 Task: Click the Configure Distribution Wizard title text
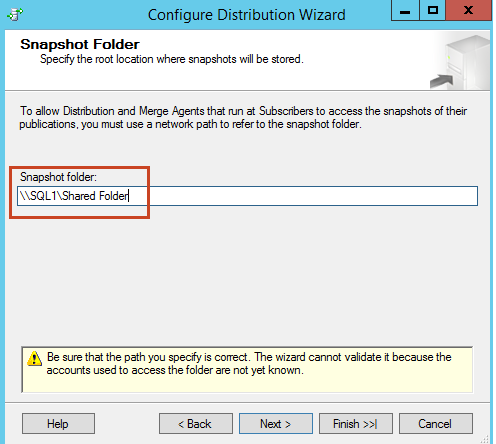tap(247, 15)
